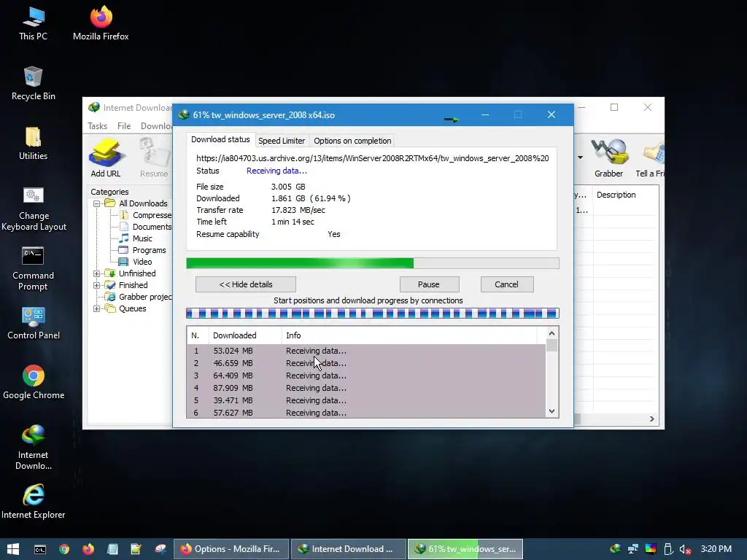Open Change Keyboard Layout shortcut
Screen dimensions: 747x560
point(34,209)
